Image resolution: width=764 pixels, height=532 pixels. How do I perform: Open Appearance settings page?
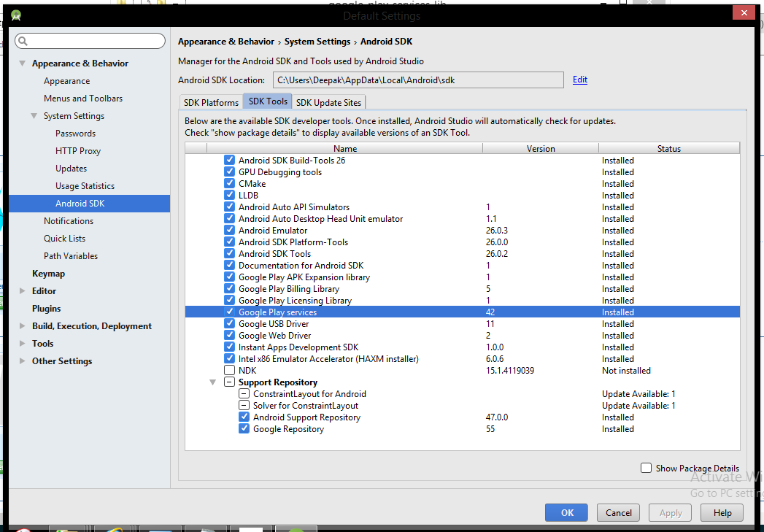[x=66, y=81]
